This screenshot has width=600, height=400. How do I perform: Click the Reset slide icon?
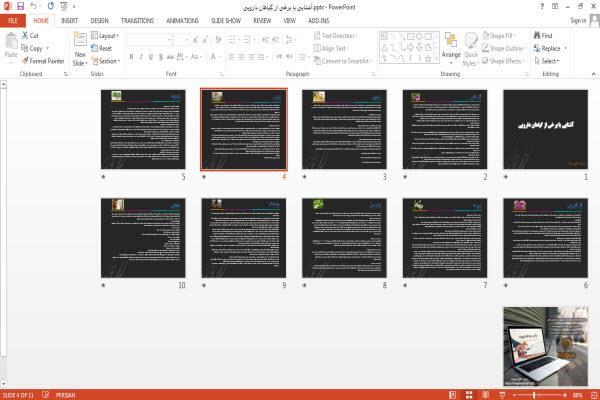(x=101, y=48)
